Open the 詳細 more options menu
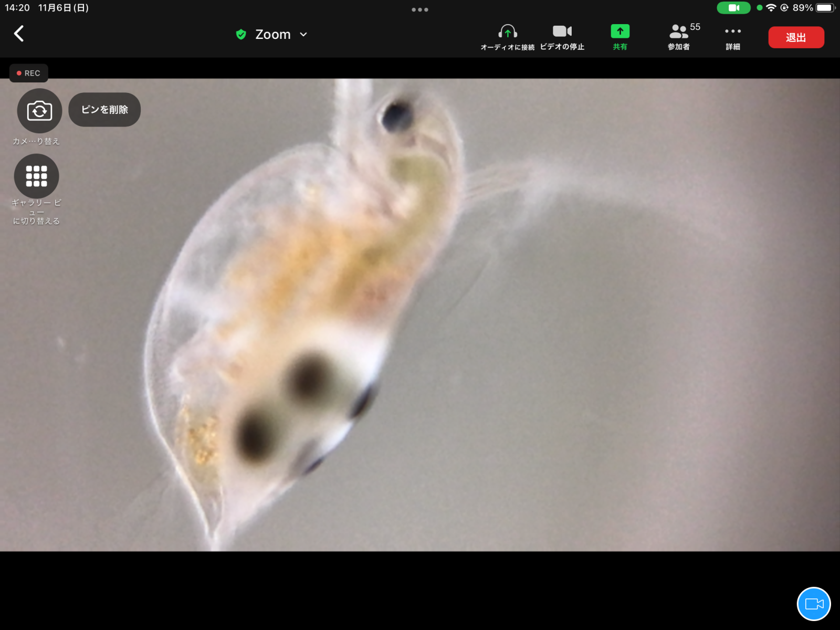 pyautogui.click(x=732, y=37)
